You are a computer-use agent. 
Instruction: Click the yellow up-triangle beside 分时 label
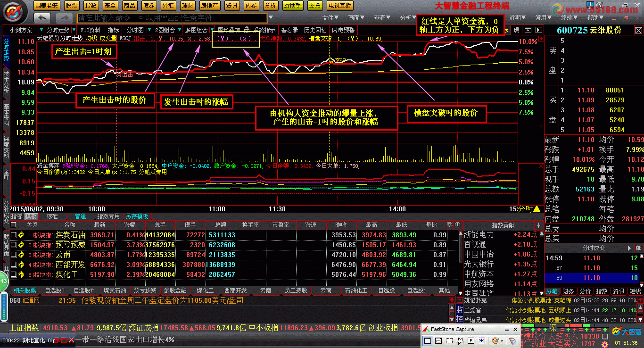537,209
